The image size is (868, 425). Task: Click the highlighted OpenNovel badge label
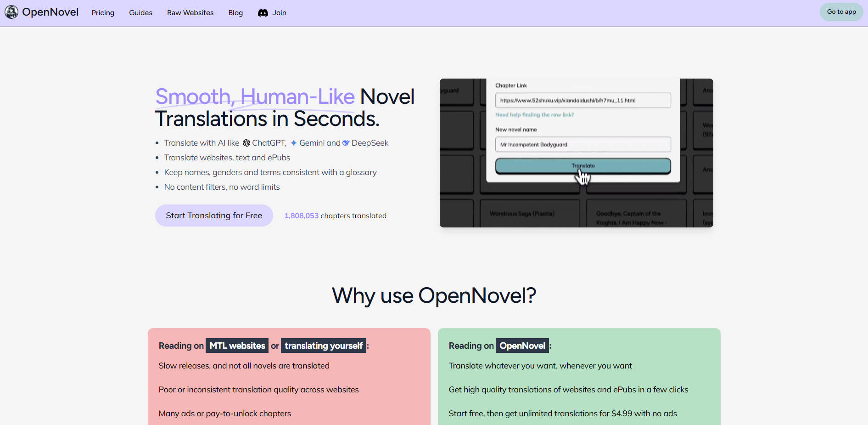pyautogui.click(x=522, y=346)
